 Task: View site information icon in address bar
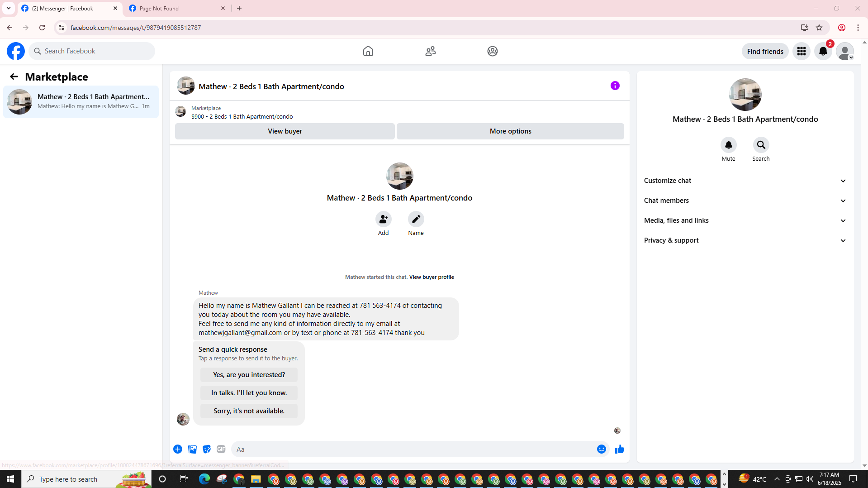(62, 28)
